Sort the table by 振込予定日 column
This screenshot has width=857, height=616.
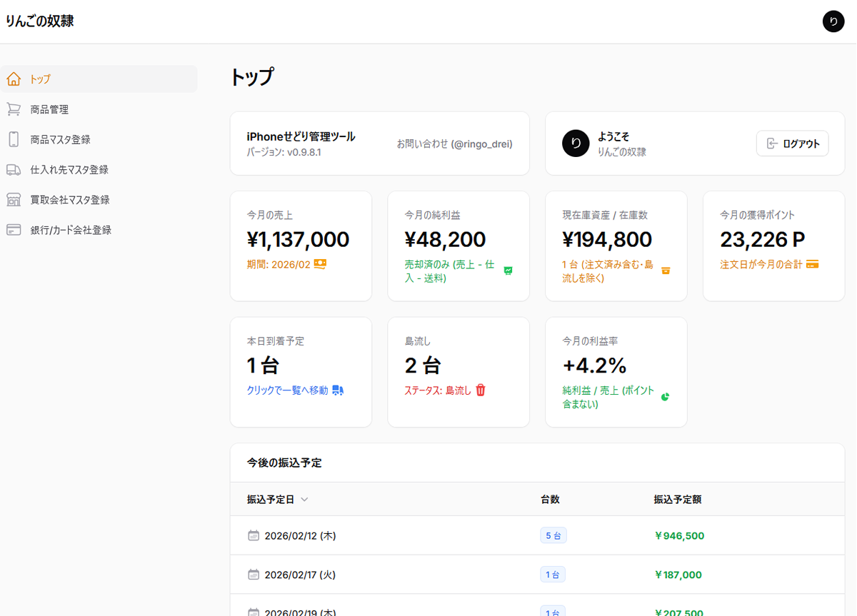(276, 499)
